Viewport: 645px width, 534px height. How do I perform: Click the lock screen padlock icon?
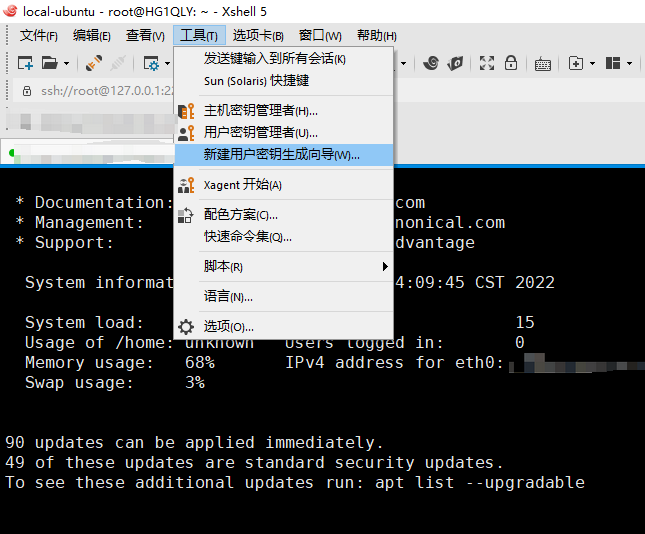[511, 63]
